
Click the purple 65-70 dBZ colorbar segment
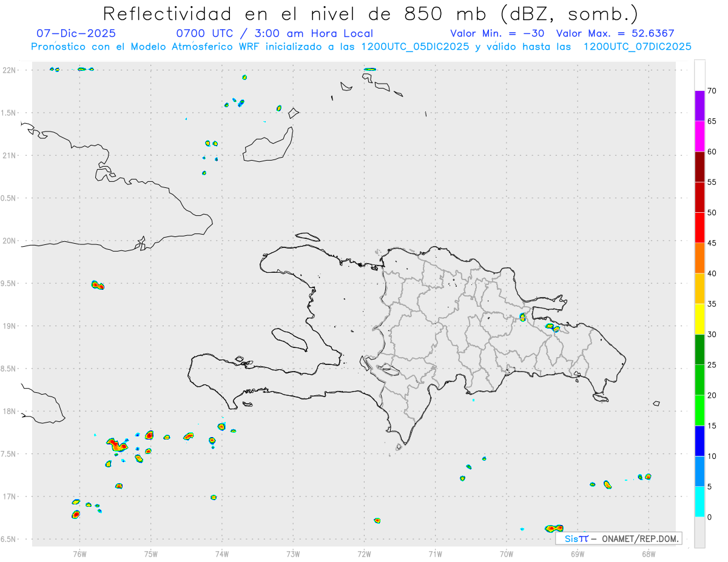699,106
